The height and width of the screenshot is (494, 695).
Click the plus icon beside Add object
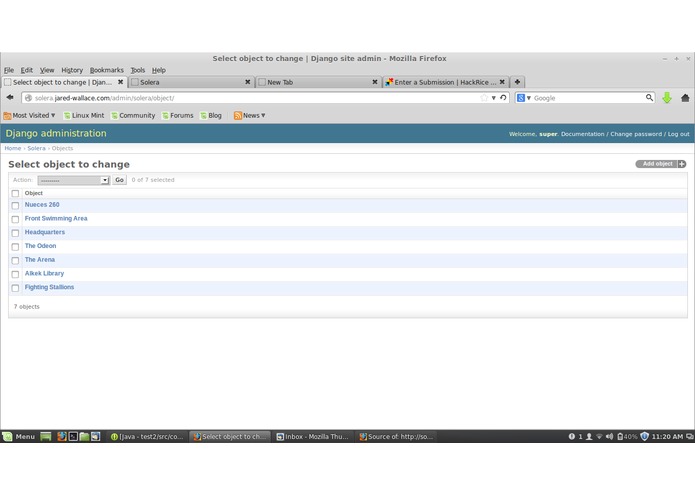click(682, 164)
